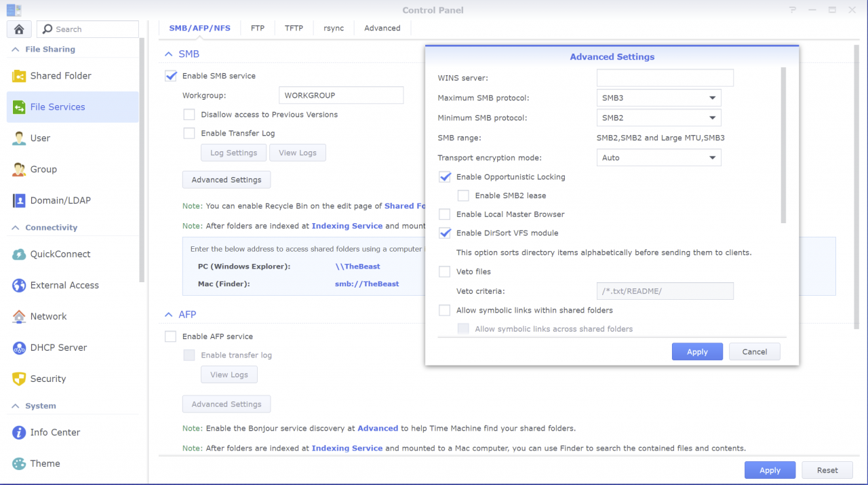The image size is (868, 485).
Task: Open the Maximum SMB protocol dropdown
Action: [x=658, y=98]
